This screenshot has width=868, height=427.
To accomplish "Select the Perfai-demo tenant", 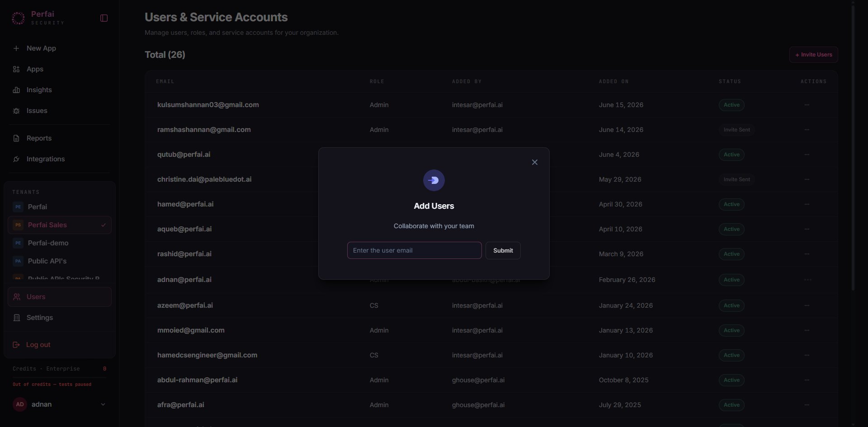I will click(59, 243).
